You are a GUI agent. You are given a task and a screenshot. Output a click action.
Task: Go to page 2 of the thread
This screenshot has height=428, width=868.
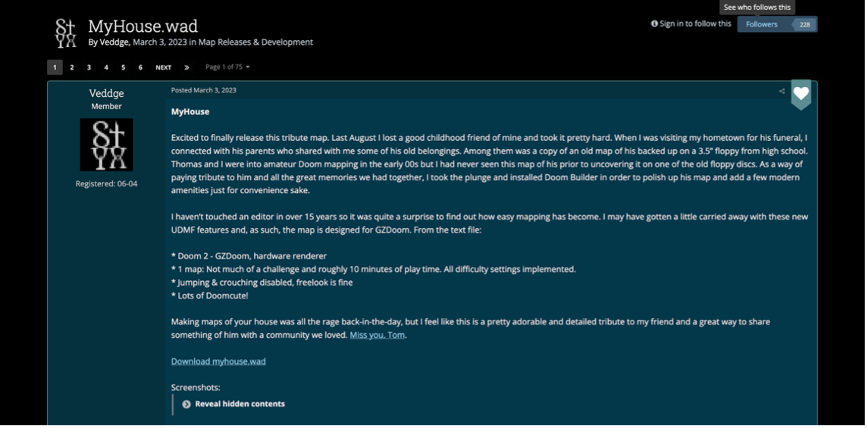click(x=72, y=67)
